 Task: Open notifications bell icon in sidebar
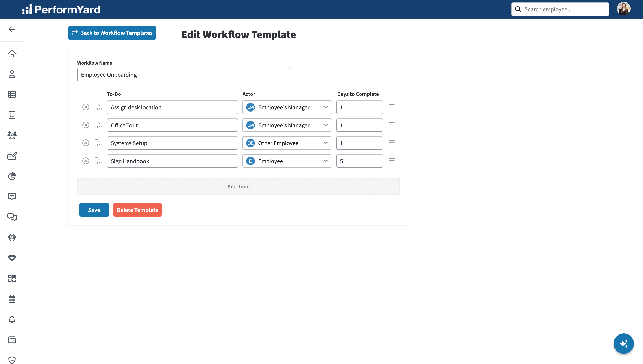pyautogui.click(x=12, y=319)
